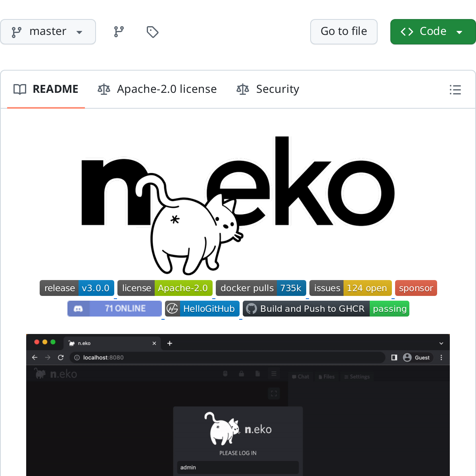Switch to the Security tab
This screenshot has height=476, width=476.
pos(268,89)
